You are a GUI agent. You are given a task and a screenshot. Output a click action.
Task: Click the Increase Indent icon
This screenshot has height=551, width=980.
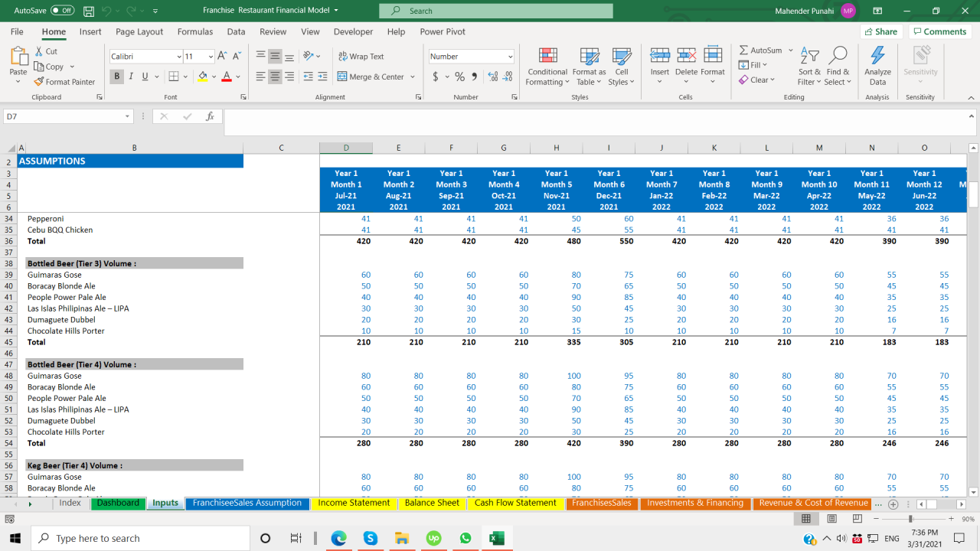click(324, 77)
